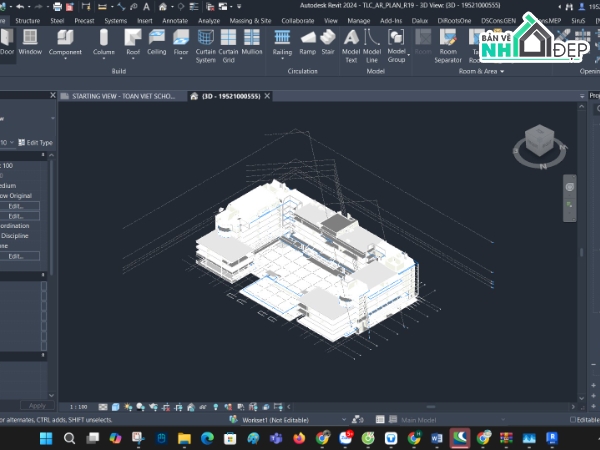600x450 pixels.
Task: Open the Windows Start menu
Action: coord(46,438)
